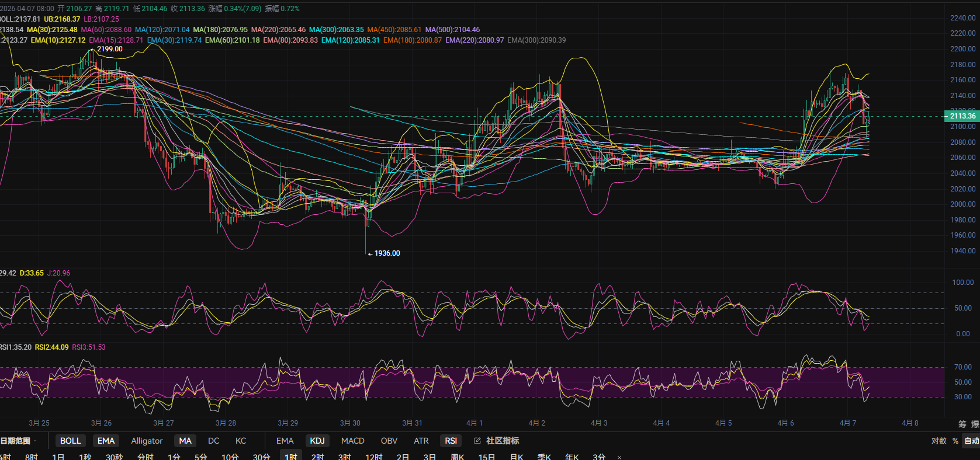Select the 12时 timeframe tab
The image size is (980, 460).
pyautogui.click(x=373, y=456)
